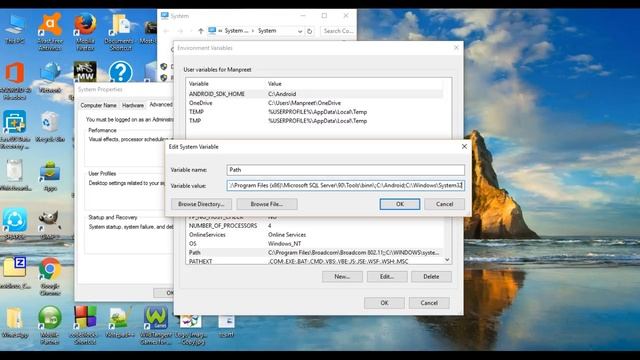Click Delete button for system variables
The width and height of the screenshot is (640, 360).
[431, 277]
